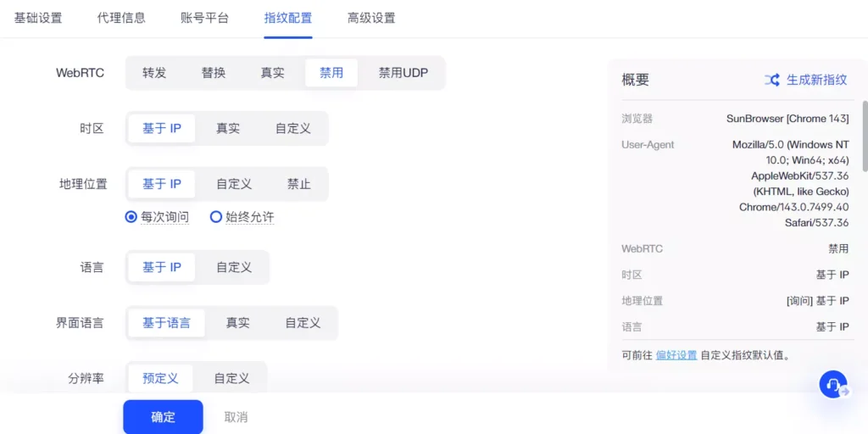Viewport: 868px width, 434px height.
Task: Open the customer support headset icon
Action: (x=833, y=385)
